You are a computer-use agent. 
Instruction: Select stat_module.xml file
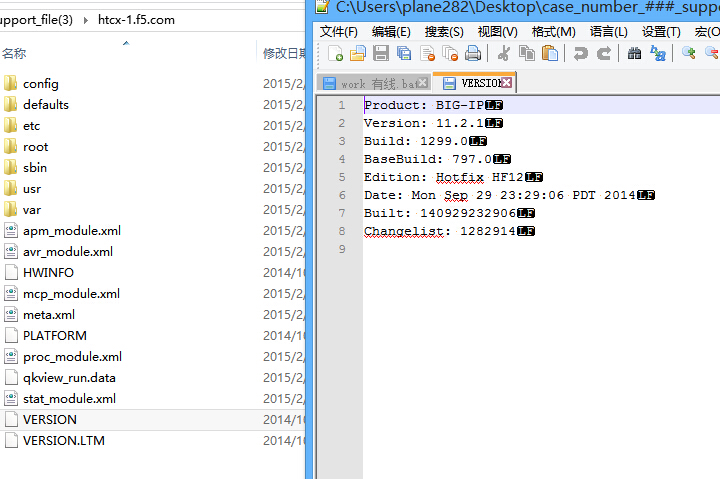click(69, 399)
